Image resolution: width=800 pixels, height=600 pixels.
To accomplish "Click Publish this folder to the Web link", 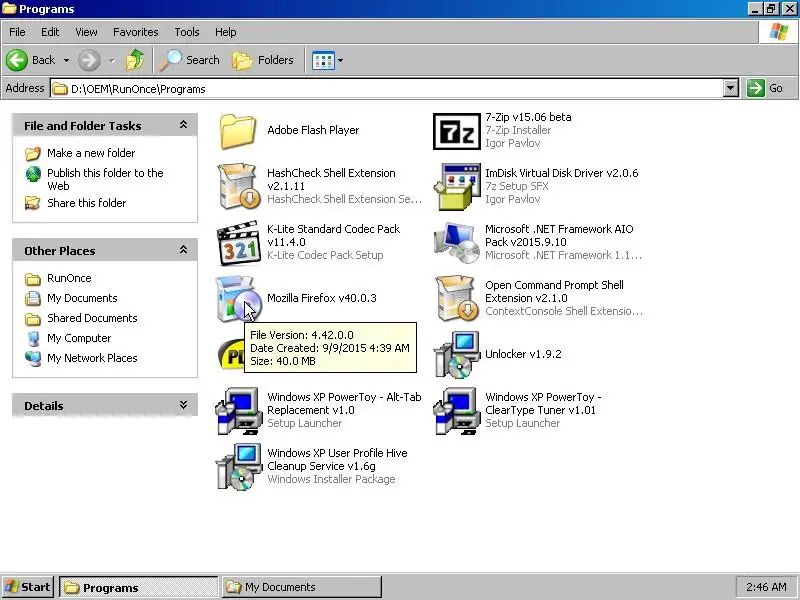I will pyautogui.click(x=105, y=180).
